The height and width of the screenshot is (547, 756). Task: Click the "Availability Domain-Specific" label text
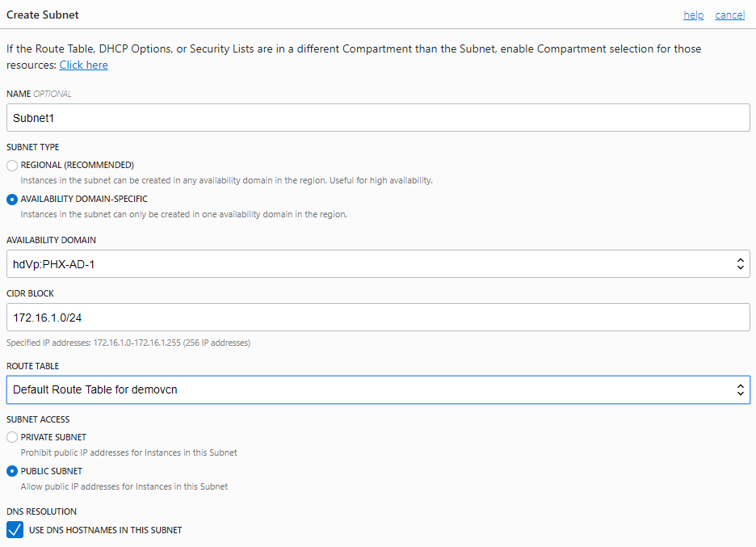(x=84, y=199)
